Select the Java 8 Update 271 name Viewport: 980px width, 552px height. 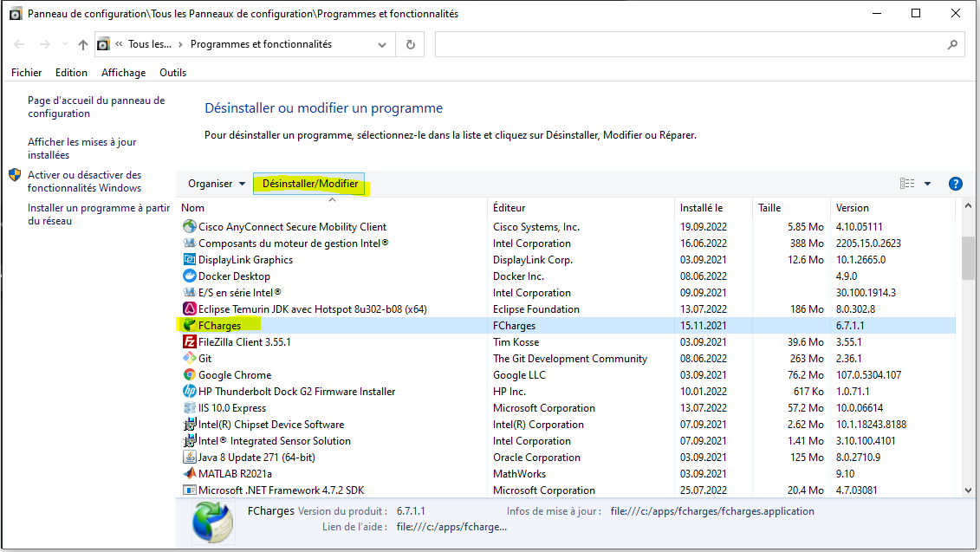click(x=256, y=458)
